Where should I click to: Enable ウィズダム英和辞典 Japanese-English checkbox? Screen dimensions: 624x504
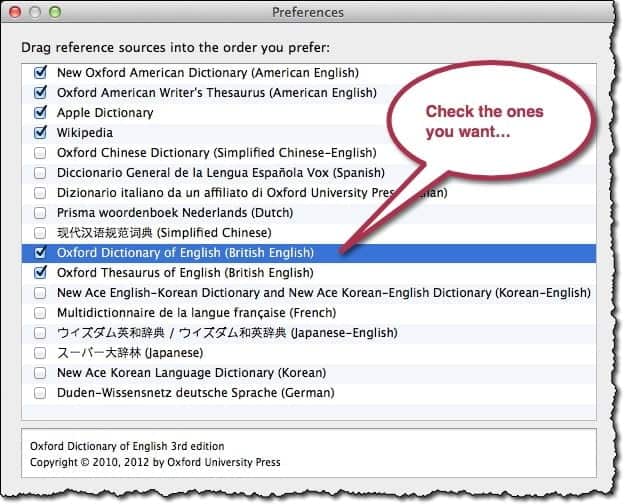[x=40, y=333]
